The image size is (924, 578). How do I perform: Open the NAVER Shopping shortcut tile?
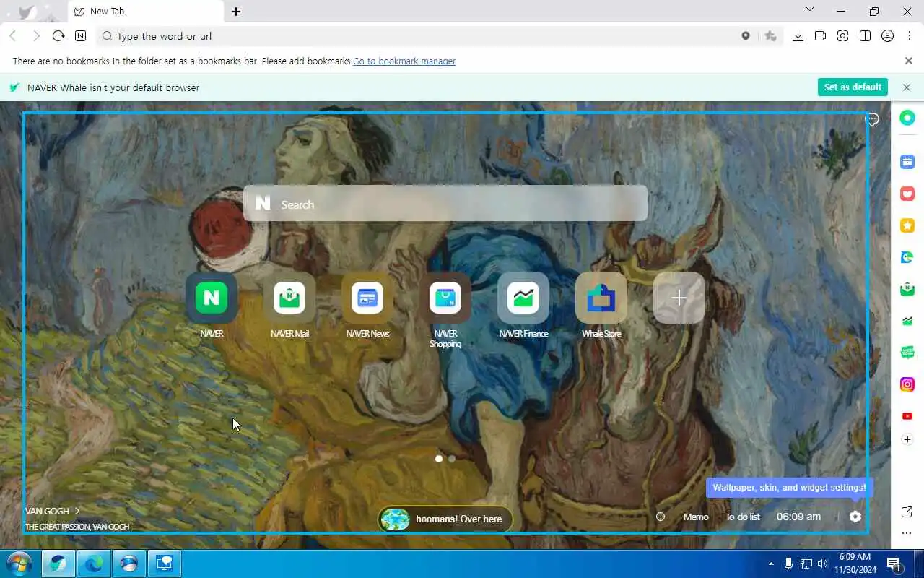[445, 298]
